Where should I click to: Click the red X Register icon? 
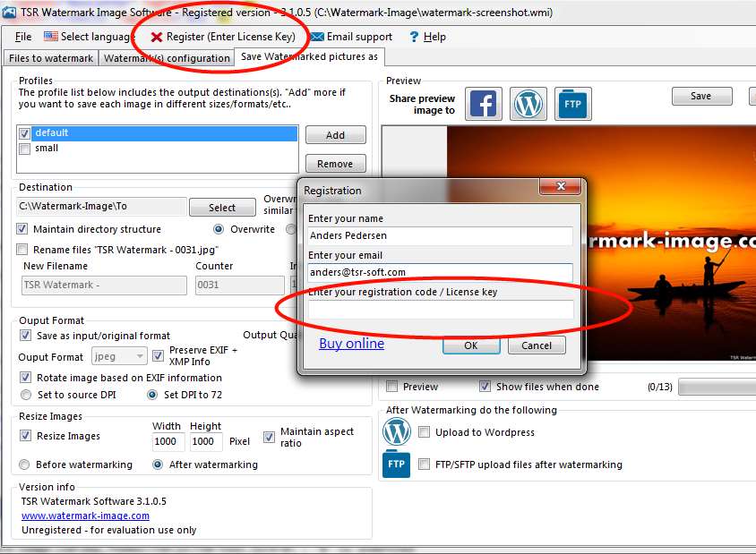156,37
